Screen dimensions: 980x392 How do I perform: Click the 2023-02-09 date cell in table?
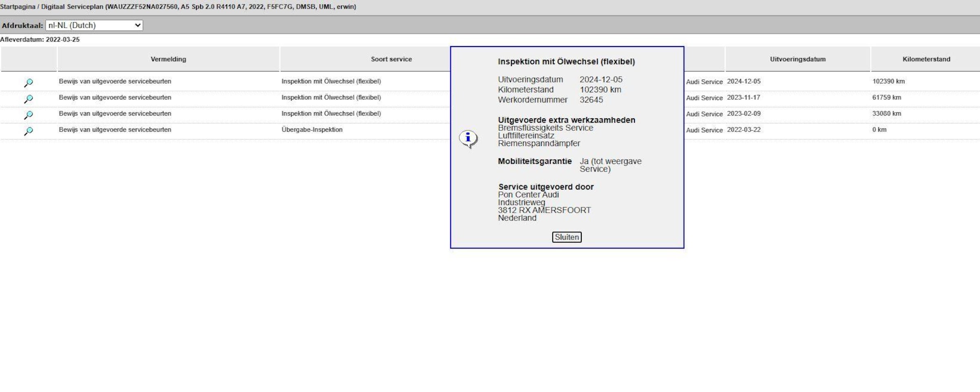(x=743, y=114)
